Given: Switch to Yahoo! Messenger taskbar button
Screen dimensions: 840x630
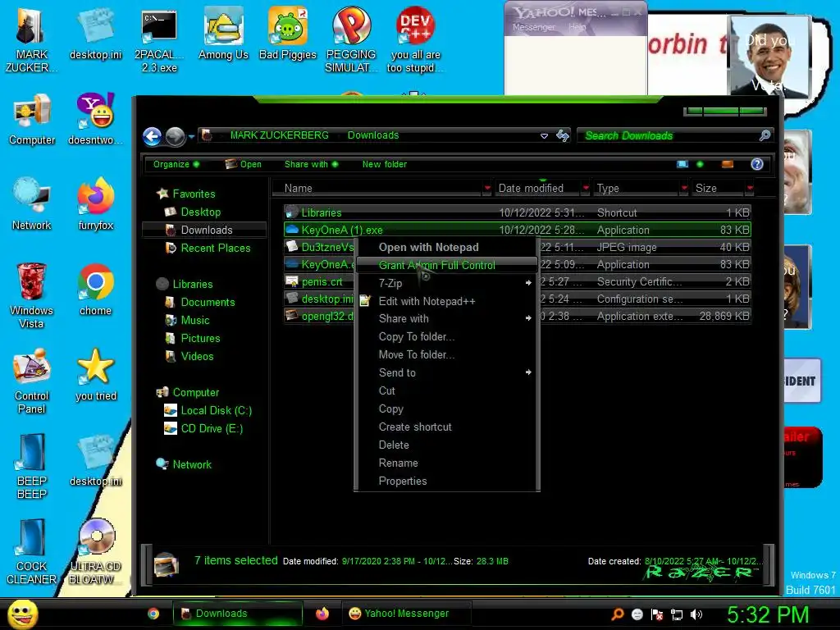Looking at the screenshot, I should [x=405, y=614].
